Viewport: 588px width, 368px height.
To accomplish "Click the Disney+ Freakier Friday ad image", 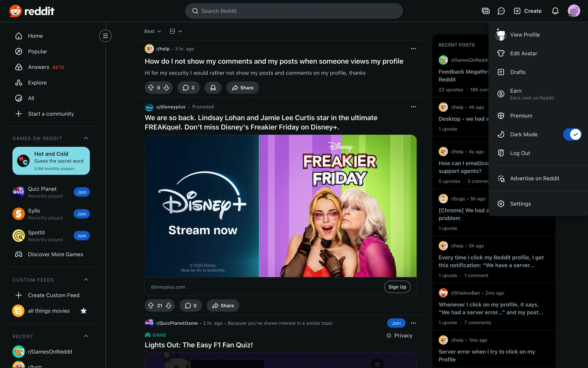I will (x=281, y=206).
